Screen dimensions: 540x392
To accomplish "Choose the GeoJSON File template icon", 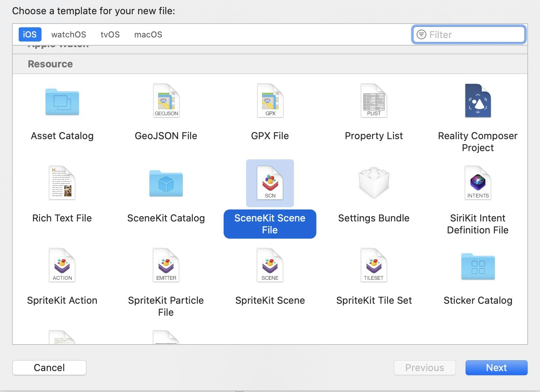I will tap(166, 101).
